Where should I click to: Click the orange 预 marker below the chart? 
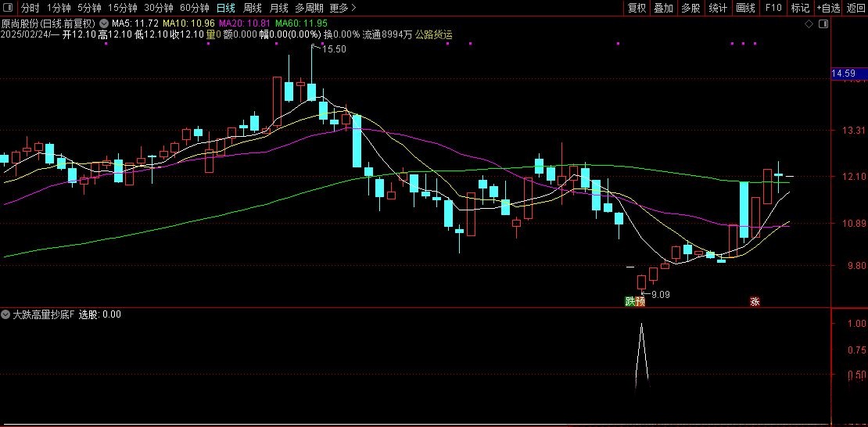click(x=640, y=301)
